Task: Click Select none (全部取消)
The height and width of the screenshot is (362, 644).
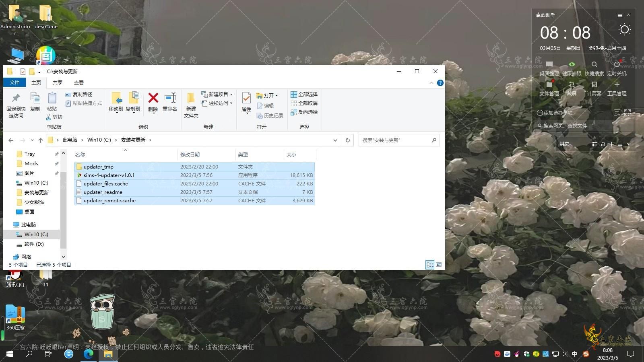Action: click(304, 103)
